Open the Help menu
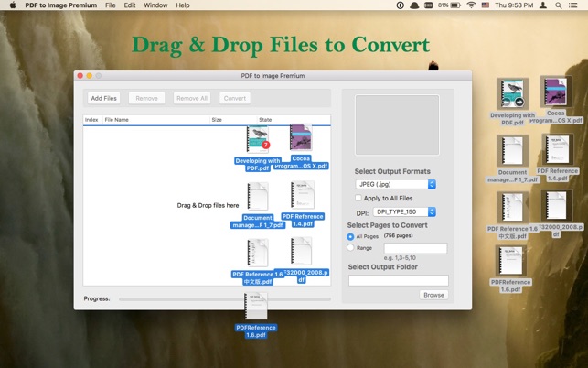This screenshot has width=588, height=368. tap(183, 5)
